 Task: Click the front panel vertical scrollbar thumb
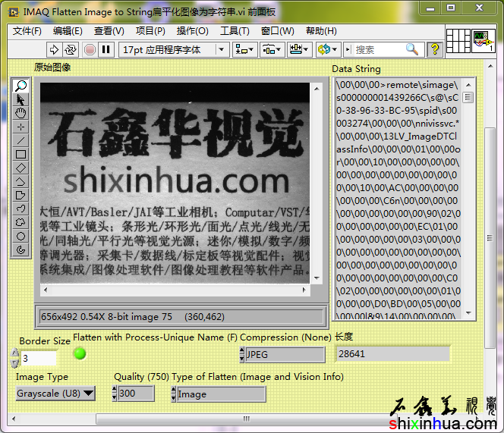490,238
